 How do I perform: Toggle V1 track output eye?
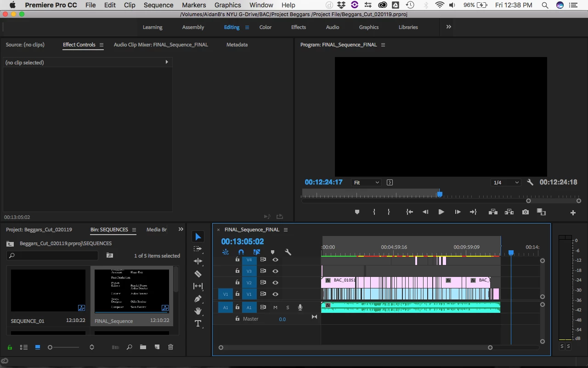click(x=275, y=294)
